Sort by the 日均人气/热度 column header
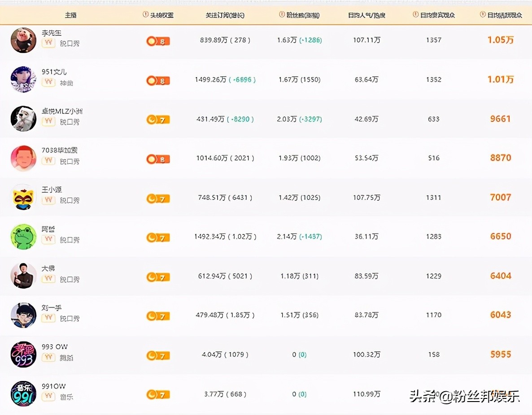The image size is (532, 415). 366,15
